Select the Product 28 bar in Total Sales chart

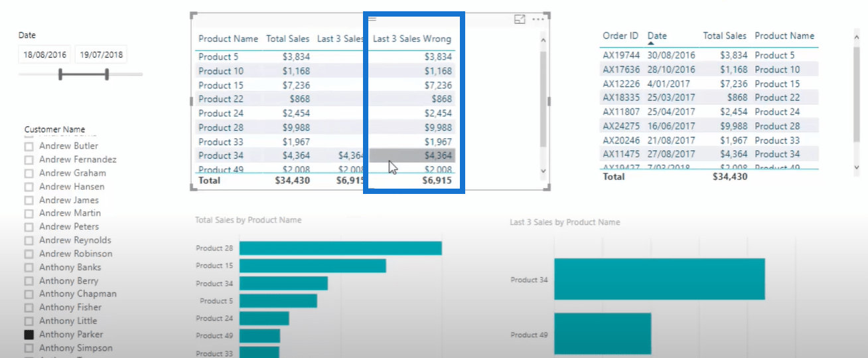[340, 248]
